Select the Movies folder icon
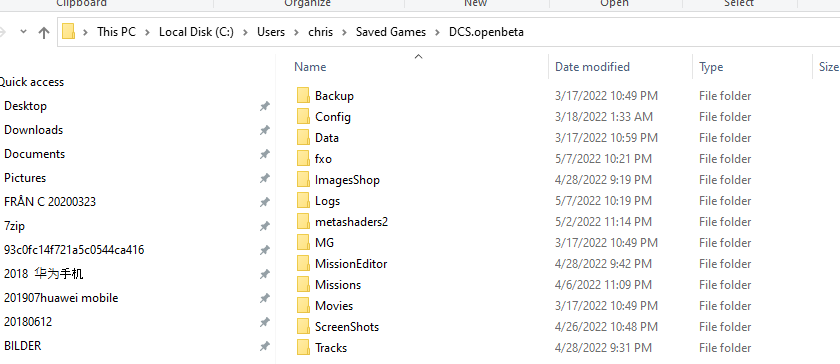Screen dimensions: 840x364 coord(303,306)
